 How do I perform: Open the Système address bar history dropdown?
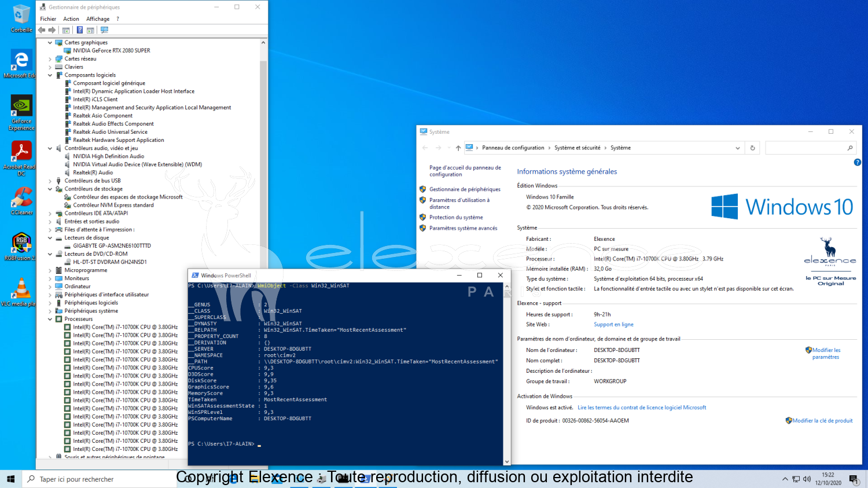click(738, 148)
